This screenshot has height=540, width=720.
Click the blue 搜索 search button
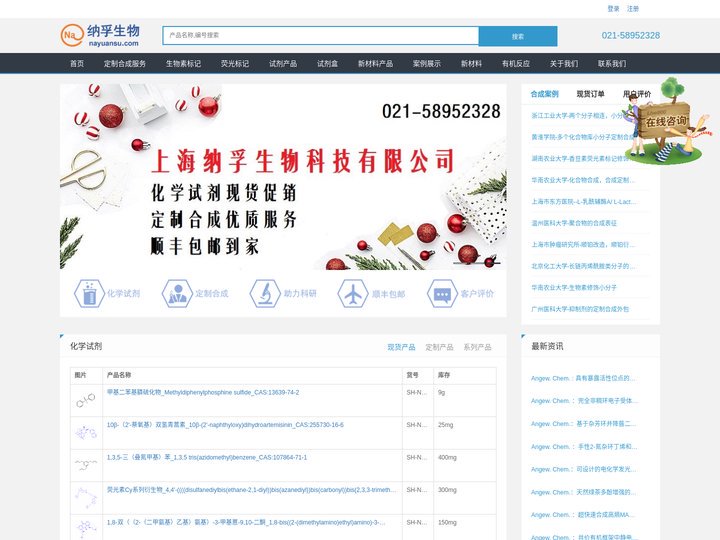click(518, 36)
